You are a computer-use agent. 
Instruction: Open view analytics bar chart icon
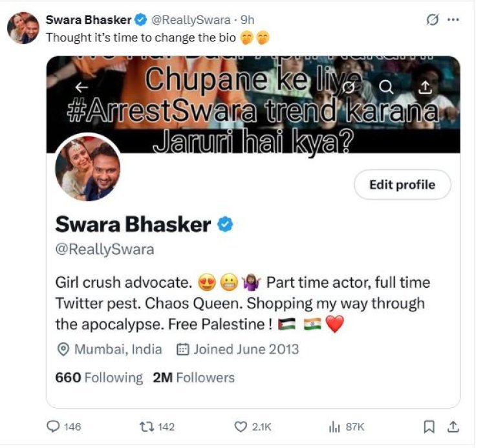click(334, 427)
